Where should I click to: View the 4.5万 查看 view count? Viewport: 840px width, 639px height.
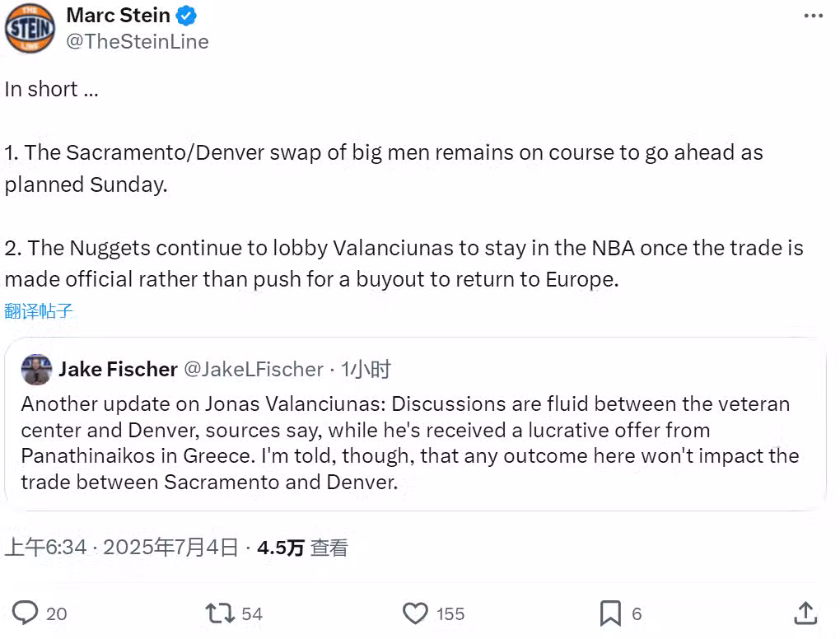pyautogui.click(x=302, y=548)
